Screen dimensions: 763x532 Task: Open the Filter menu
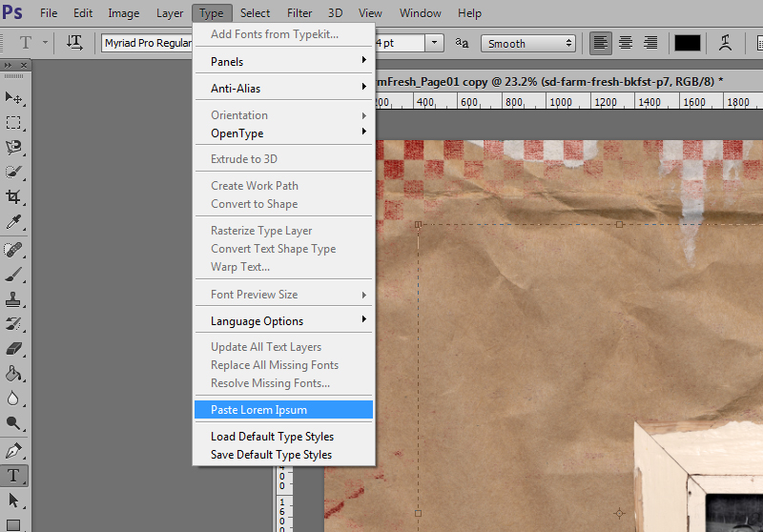[299, 13]
